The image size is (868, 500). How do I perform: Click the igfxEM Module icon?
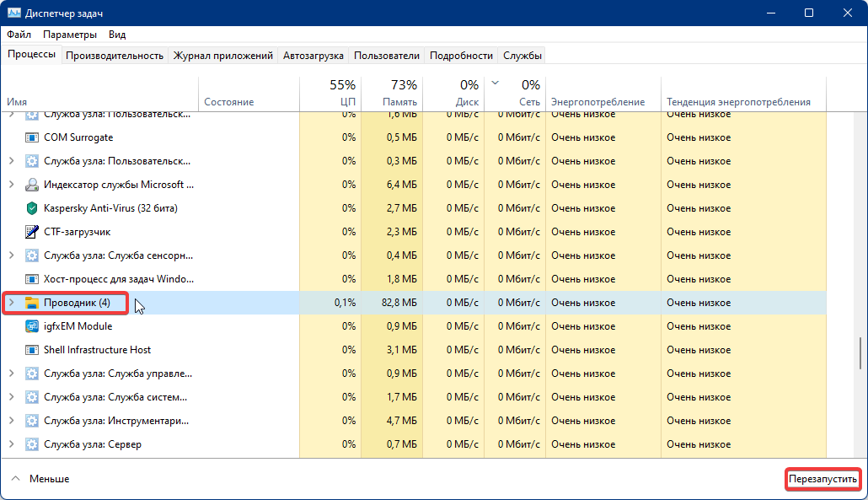click(x=32, y=326)
